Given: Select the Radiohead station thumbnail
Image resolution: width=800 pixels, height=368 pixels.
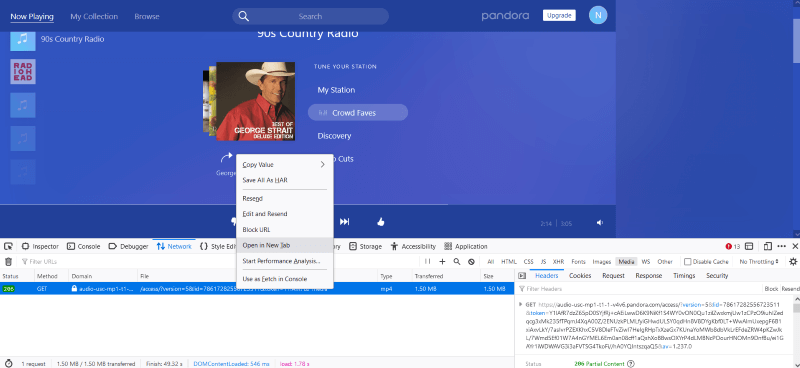Looking at the screenshot, I should click(x=23, y=71).
